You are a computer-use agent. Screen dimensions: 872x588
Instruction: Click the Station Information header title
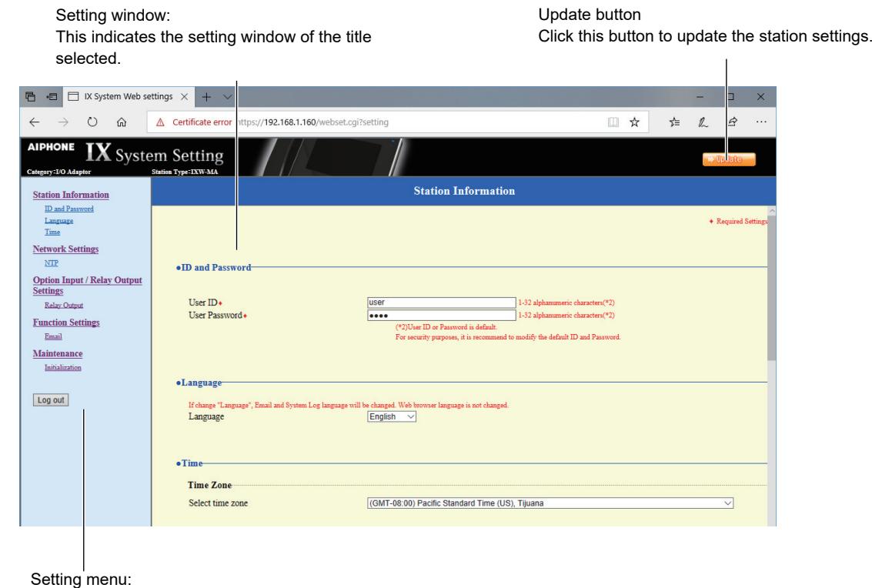click(x=464, y=191)
